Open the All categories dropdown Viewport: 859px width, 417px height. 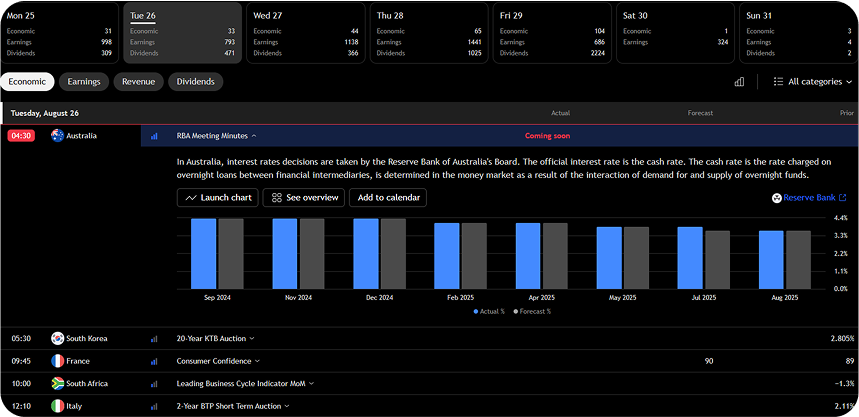pyautogui.click(x=814, y=82)
